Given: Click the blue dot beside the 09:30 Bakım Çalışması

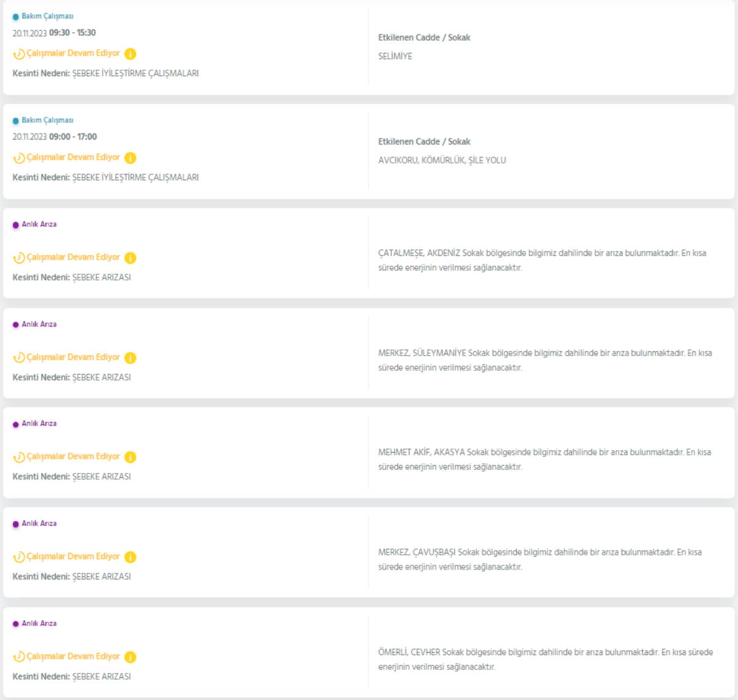Looking at the screenshot, I should click(x=16, y=17).
